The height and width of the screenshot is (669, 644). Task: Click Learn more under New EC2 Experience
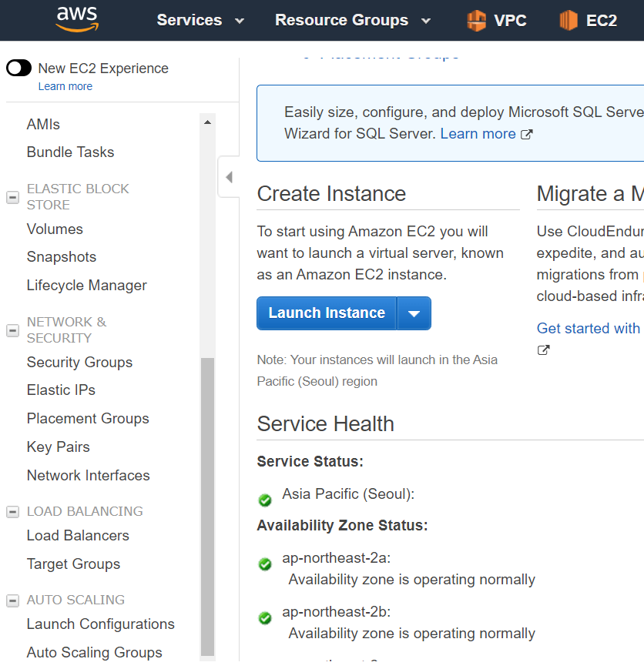pyautogui.click(x=65, y=87)
